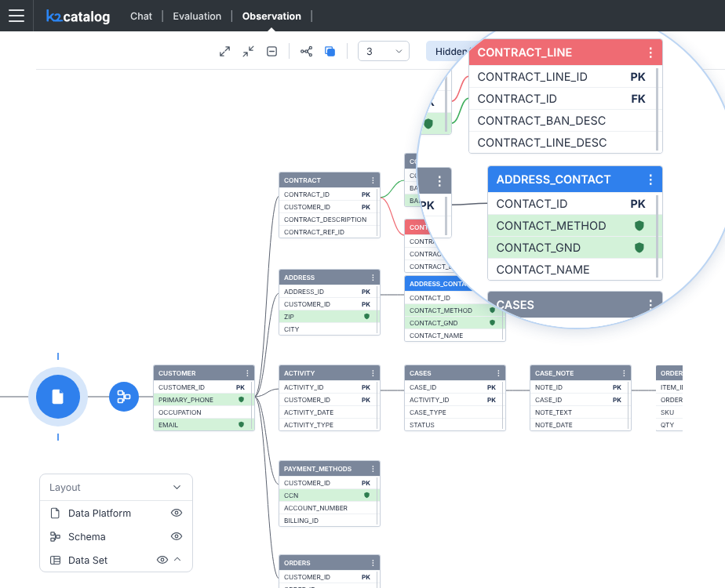
Task: Collapse the Layout panel chevron
Action: (177, 488)
